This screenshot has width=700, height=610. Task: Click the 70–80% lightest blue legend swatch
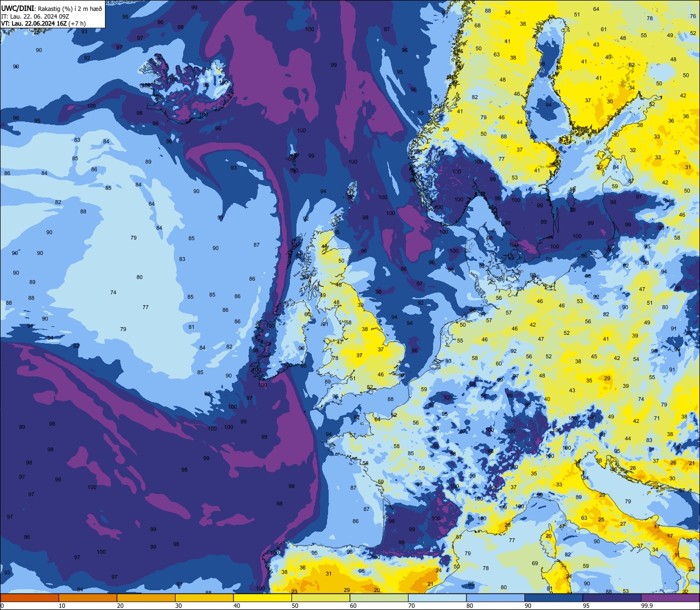pos(437,597)
